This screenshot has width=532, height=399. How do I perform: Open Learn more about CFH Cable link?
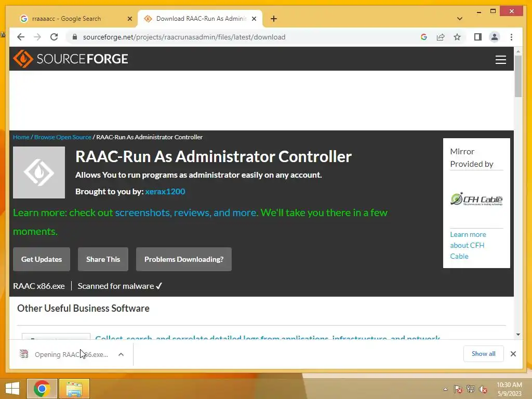point(468,245)
